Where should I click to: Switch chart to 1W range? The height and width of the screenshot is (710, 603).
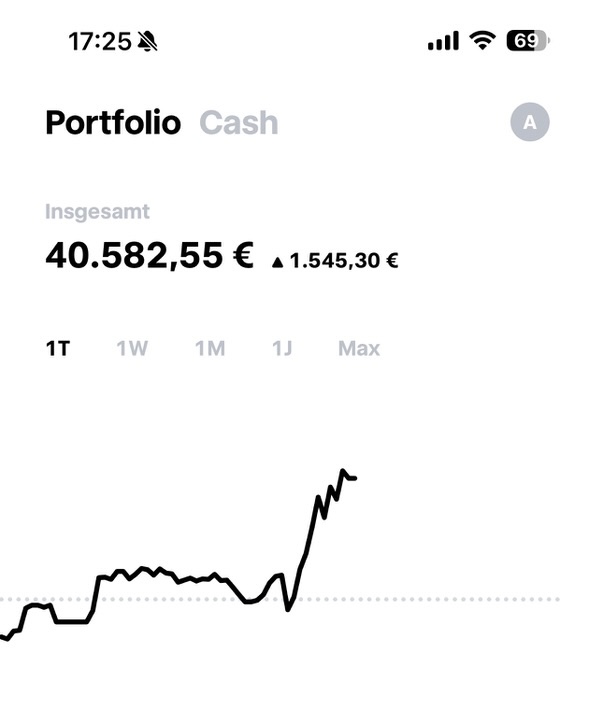132,348
